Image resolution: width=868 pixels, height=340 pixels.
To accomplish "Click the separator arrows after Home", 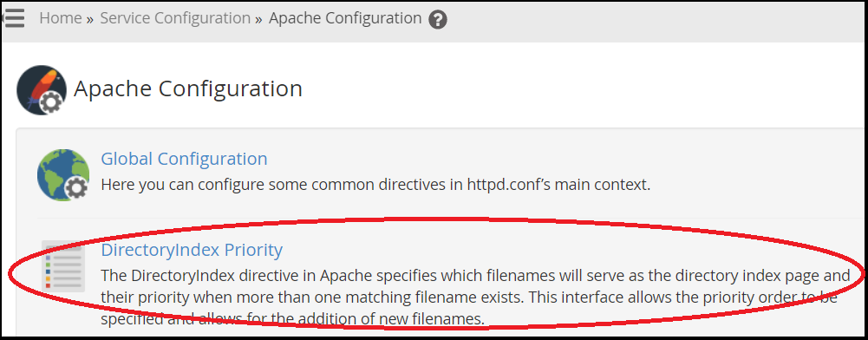I will pos(90,20).
